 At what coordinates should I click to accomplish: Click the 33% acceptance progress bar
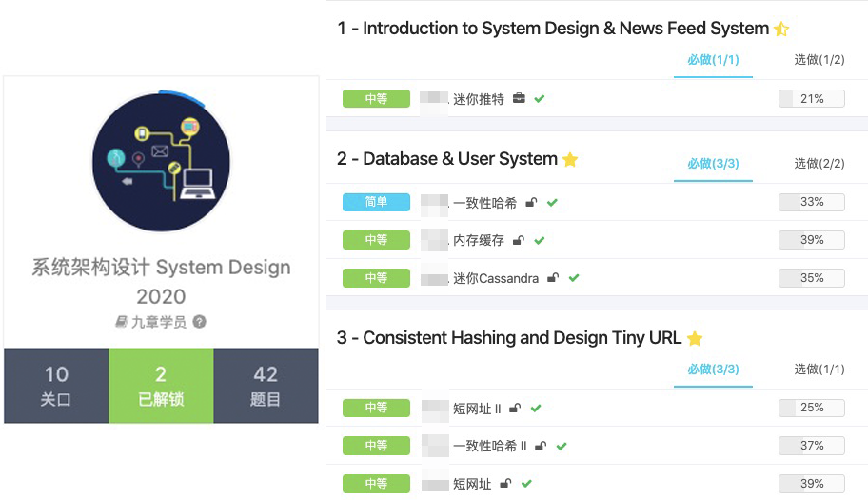[x=812, y=202]
